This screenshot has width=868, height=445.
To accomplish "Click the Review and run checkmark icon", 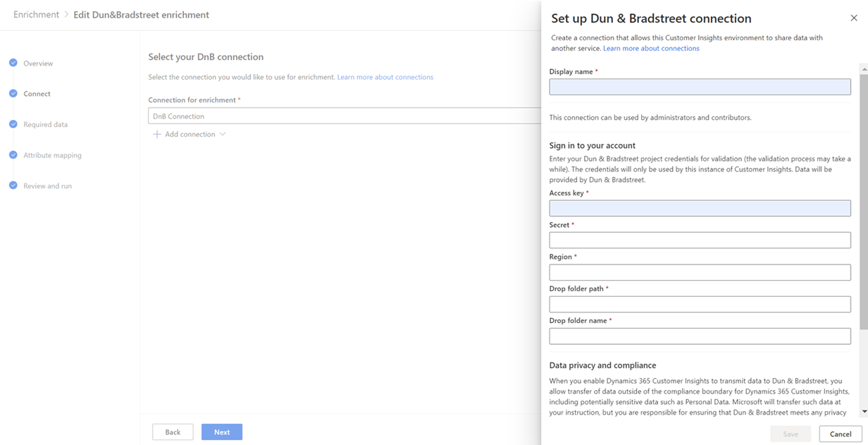I will pyautogui.click(x=13, y=185).
